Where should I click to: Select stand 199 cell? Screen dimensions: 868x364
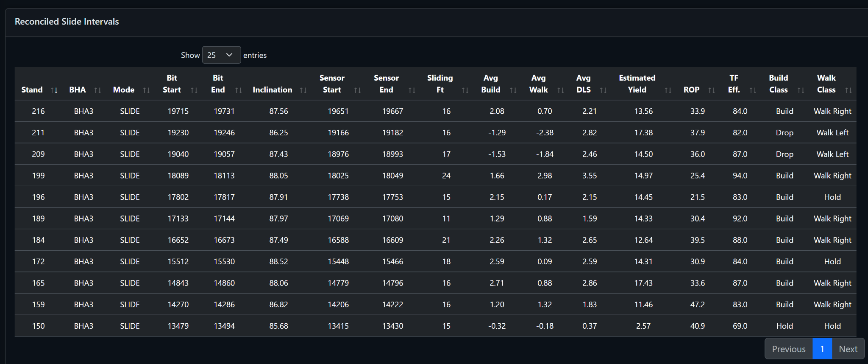tap(39, 176)
